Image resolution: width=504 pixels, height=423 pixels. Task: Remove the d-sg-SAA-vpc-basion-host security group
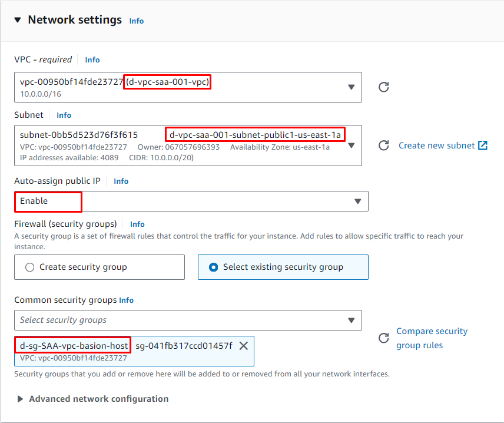(x=243, y=346)
